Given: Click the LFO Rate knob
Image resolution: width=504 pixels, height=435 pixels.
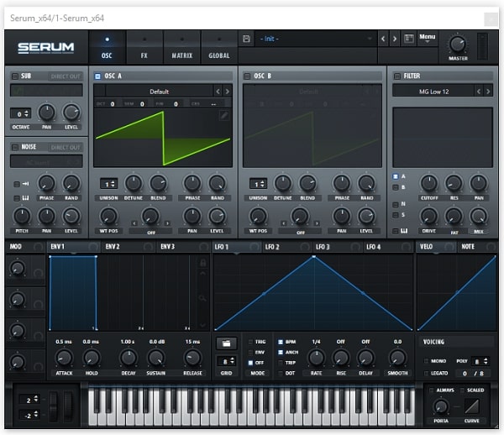Looking at the screenshot, I should pyautogui.click(x=317, y=358).
